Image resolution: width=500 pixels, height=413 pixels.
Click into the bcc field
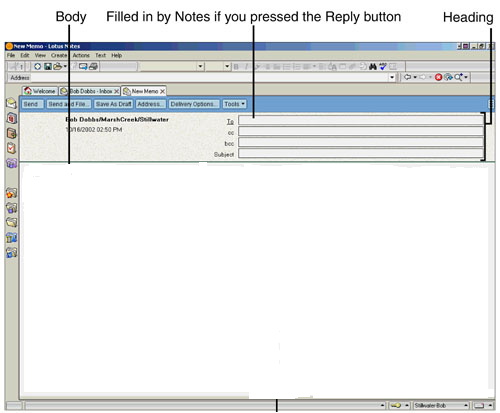(361, 142)
